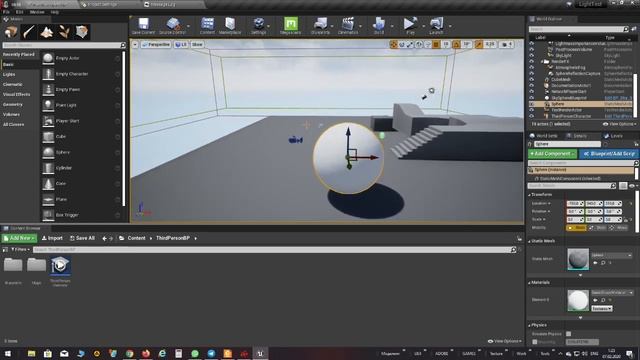Click the Player Start placement icon
Viewport: 640px width, 360px height.
click(x=48, y=121)
